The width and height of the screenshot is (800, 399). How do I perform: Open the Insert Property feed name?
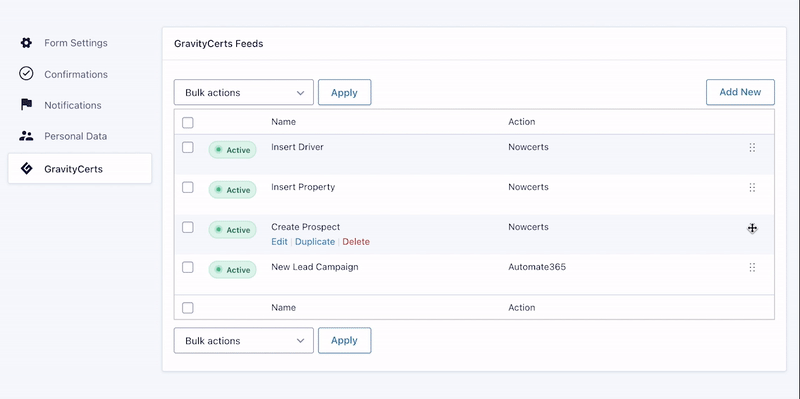point(303,187)
